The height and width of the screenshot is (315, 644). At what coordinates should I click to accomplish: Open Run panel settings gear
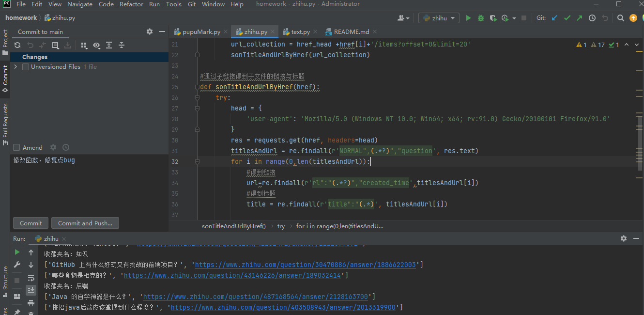click(624, 238)
